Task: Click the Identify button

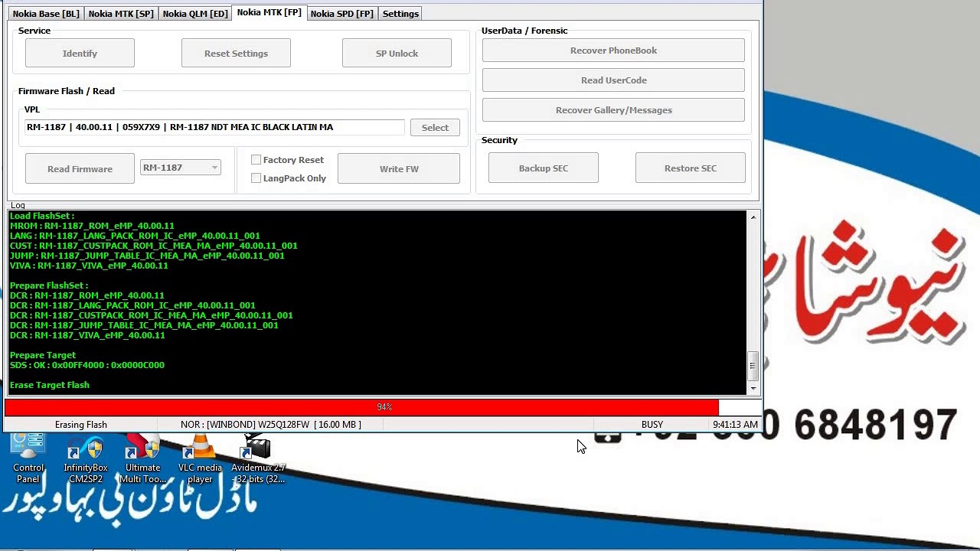Action: click(80, 54)
